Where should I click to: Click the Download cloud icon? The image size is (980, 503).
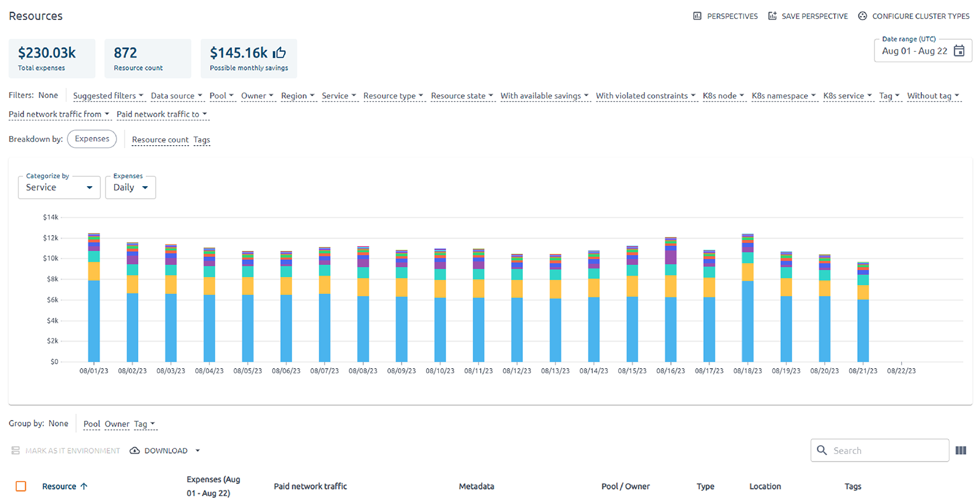pos(135,451)
